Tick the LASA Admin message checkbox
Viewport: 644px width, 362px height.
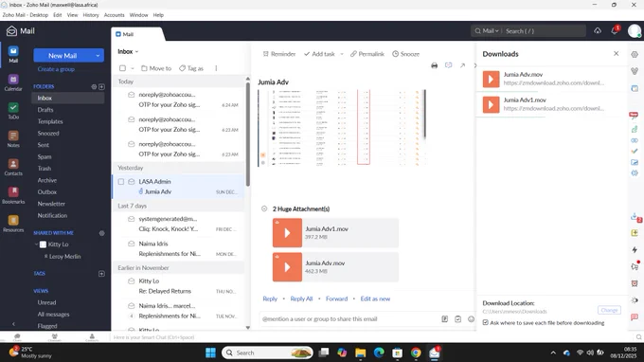(x=121, y=182)
